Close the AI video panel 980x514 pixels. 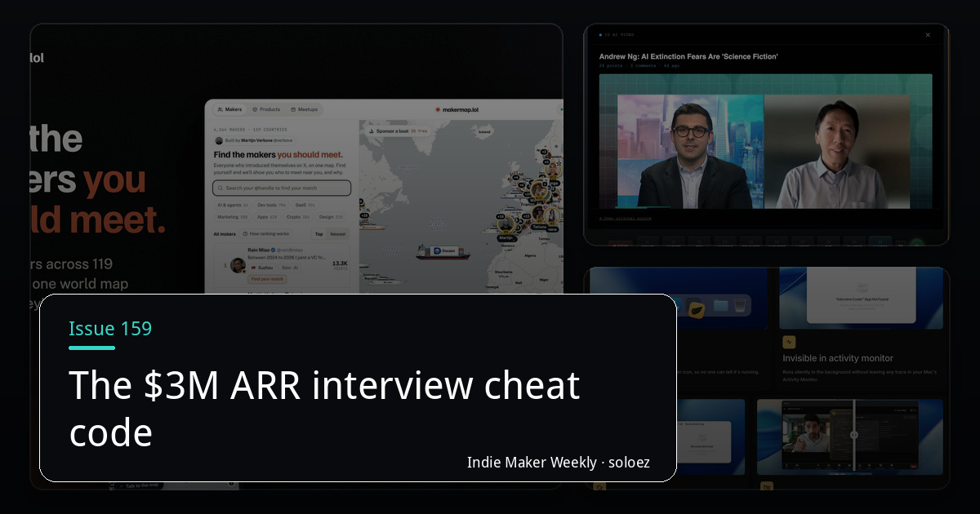[928, 35]
